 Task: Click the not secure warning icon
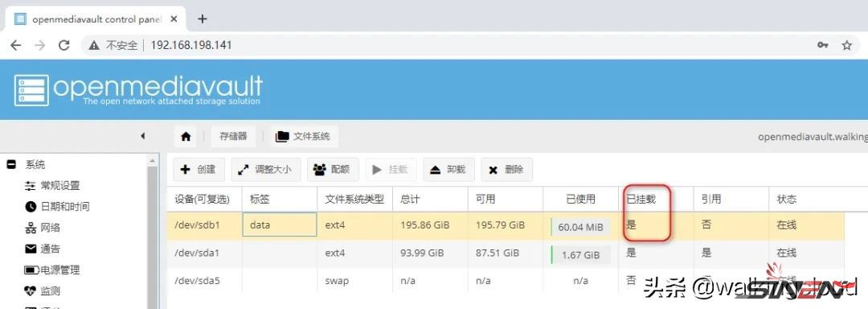click(x=94, y=45)
